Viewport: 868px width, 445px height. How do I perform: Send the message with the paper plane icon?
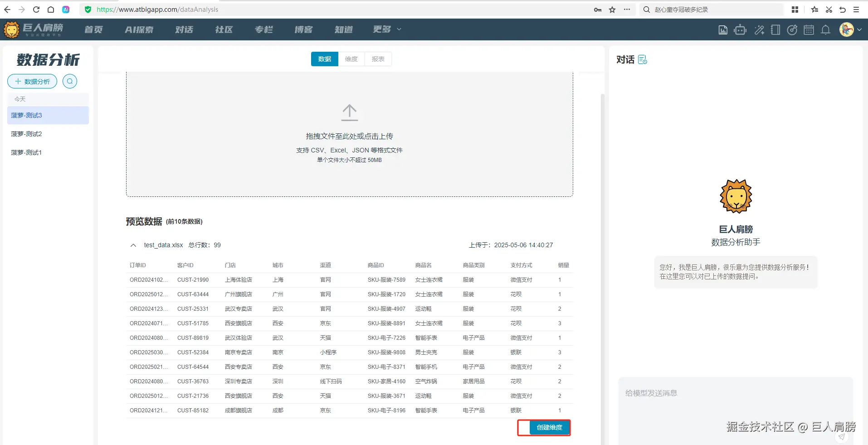842,437
